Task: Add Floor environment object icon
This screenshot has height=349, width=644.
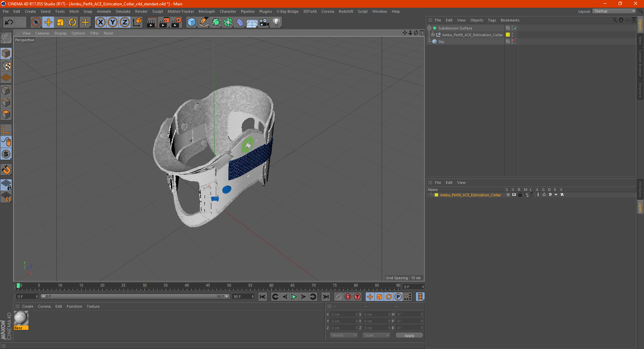Action: [252, 22]
